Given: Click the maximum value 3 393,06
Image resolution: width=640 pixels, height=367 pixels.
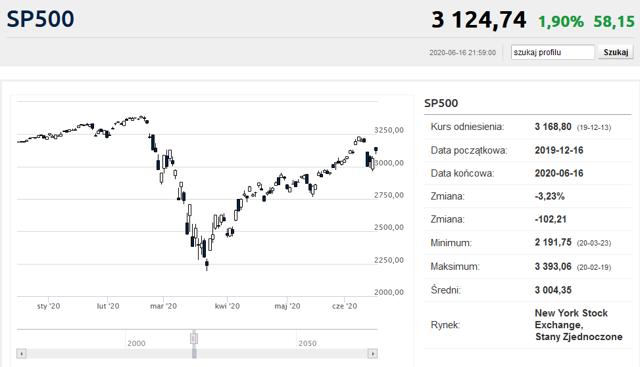Looking at the screenshot, I should coord(553,267).
